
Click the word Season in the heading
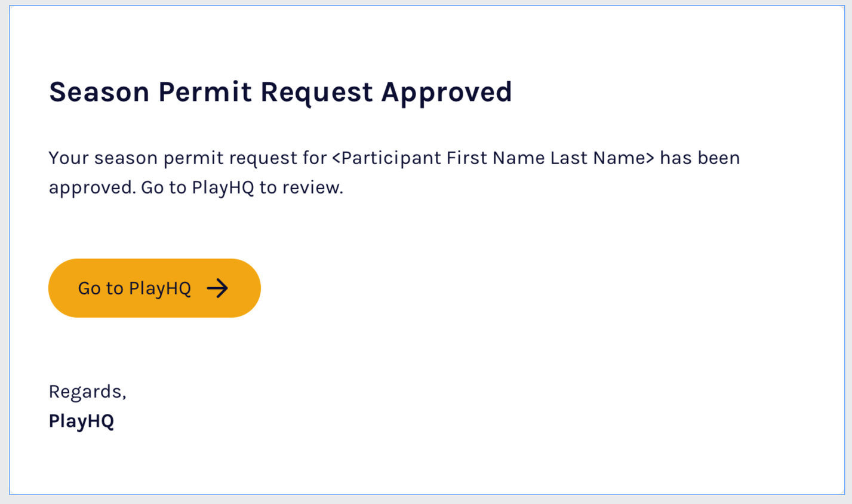99,92
